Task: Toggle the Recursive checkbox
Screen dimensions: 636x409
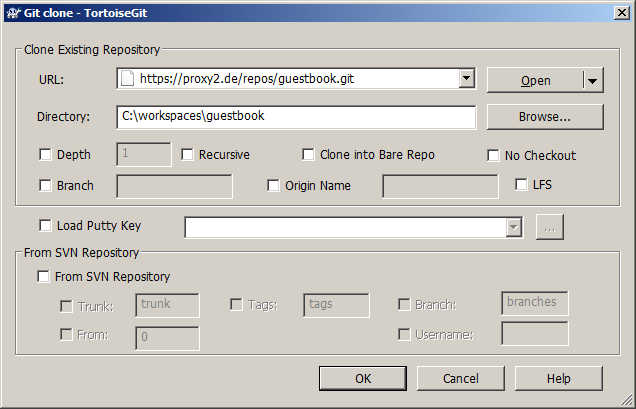Action: tap(187, 155)
